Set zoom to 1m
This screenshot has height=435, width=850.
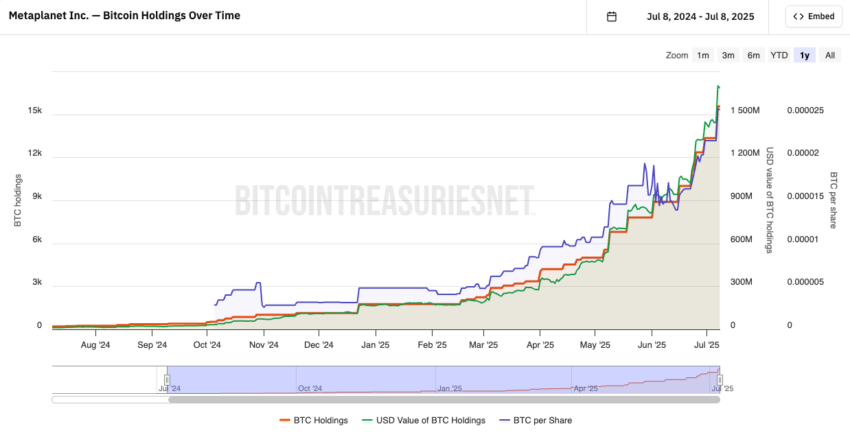click(703, 55)
